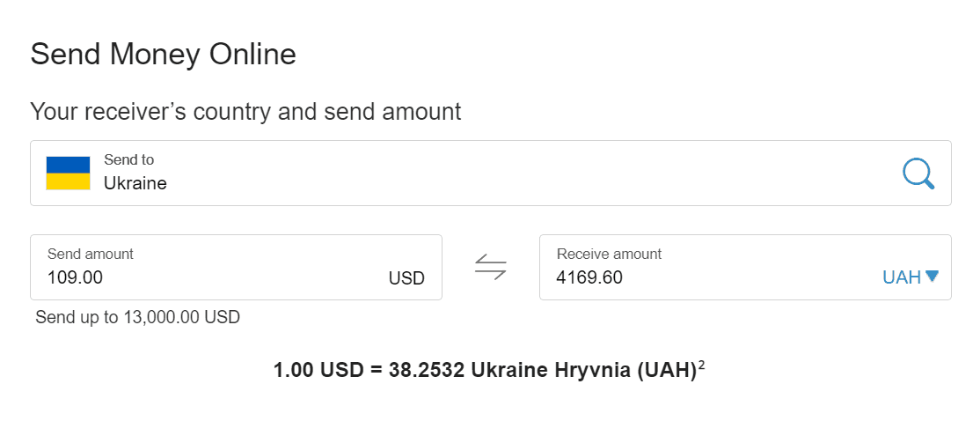Open the Send to country selector

tap(491, 174)
